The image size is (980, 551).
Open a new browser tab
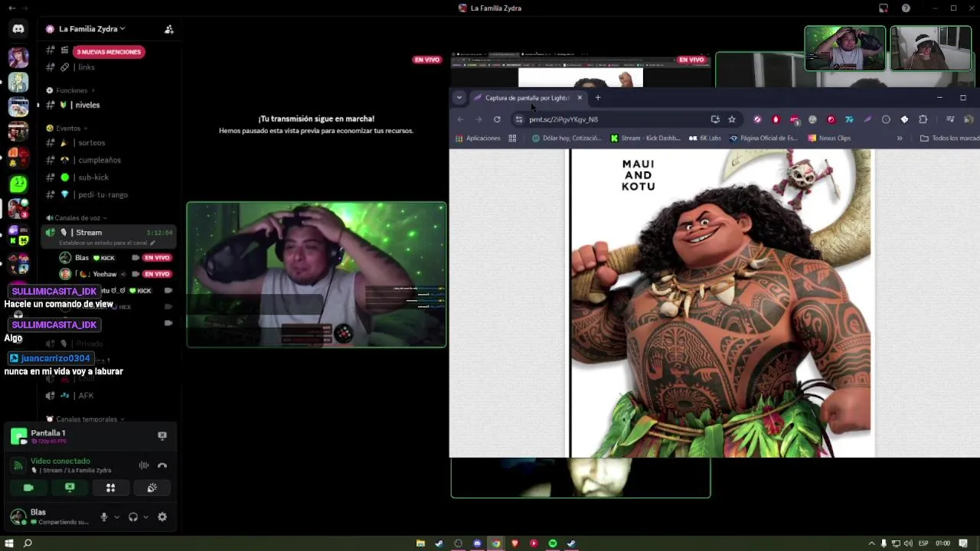pos(598,98)
